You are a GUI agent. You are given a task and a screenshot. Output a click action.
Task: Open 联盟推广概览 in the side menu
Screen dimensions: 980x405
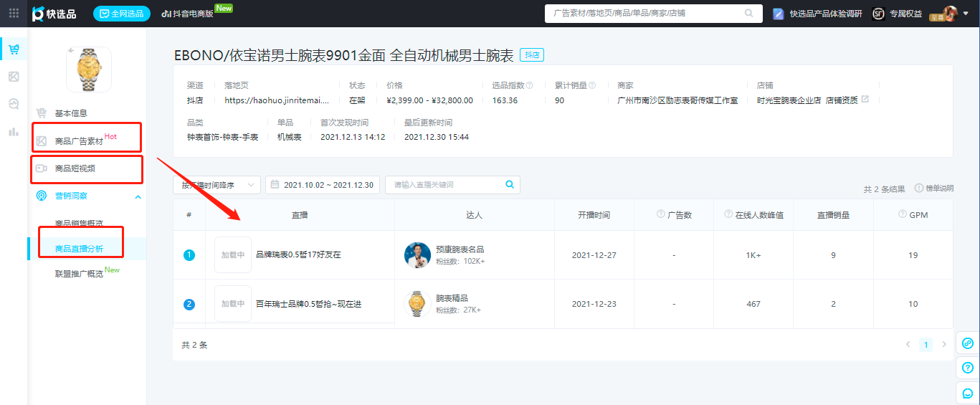click(x=79, y=274)
